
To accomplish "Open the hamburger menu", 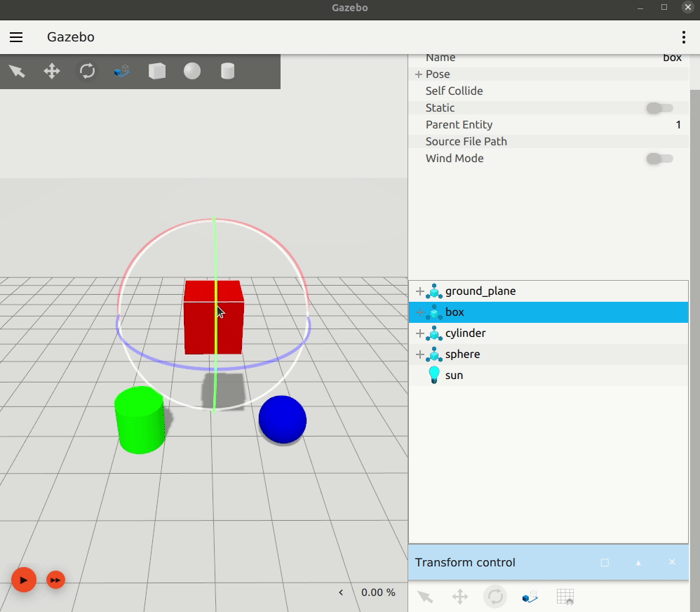I will [16, 37].
